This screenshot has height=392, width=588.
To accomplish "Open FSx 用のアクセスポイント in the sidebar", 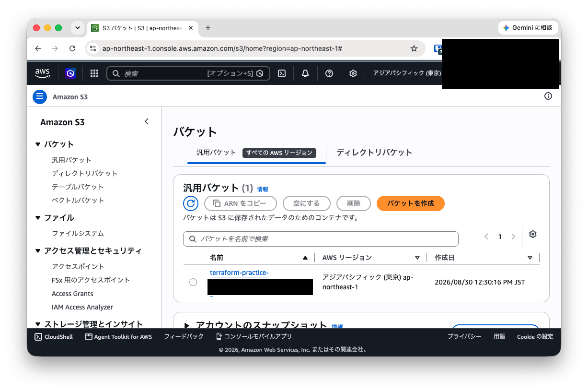I will click(x=91, y=280).
